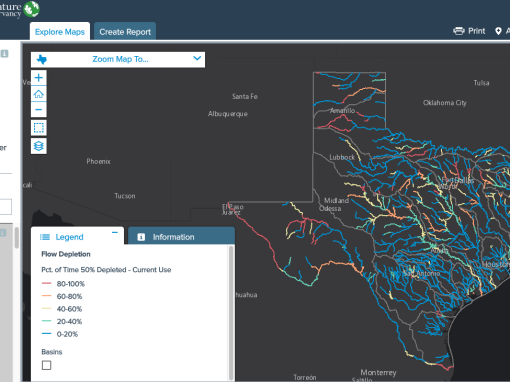This screenshot has width=510, height=382.
Task: Click the location pin icon
Action: click(498, 31)
